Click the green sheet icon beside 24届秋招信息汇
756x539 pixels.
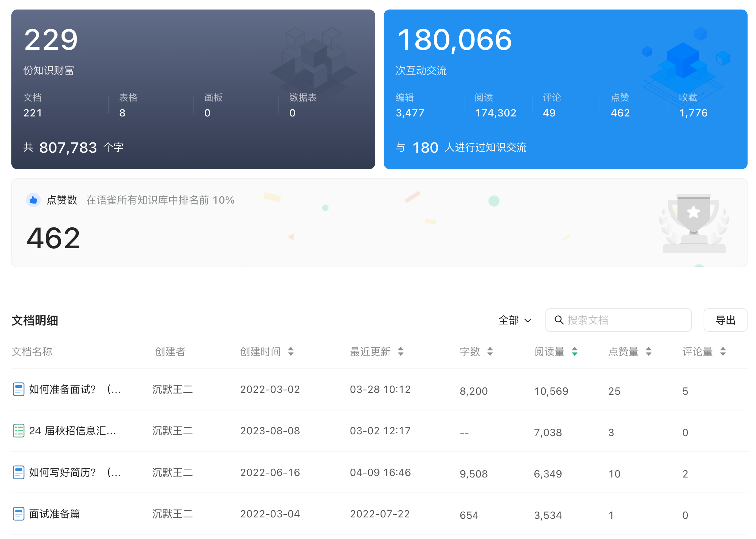pos(19,431)
